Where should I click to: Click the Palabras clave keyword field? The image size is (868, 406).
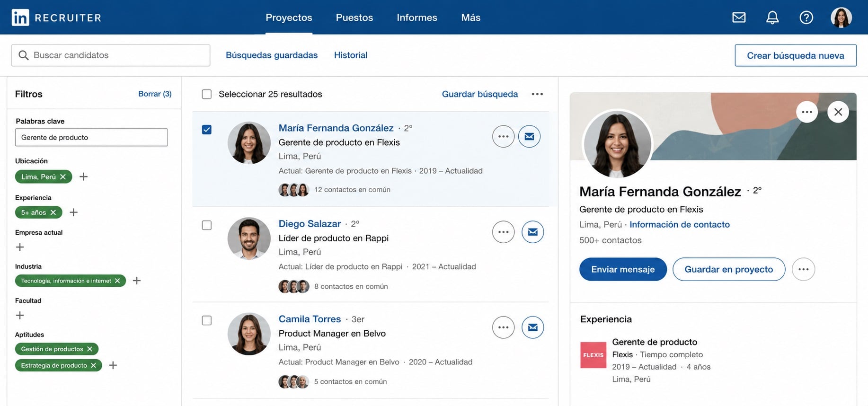point(91,137)
